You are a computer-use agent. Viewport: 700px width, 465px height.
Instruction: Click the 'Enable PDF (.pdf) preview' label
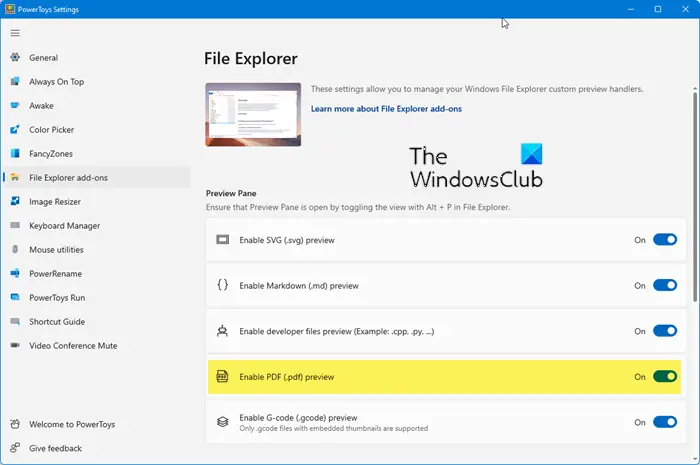(287, 377)
